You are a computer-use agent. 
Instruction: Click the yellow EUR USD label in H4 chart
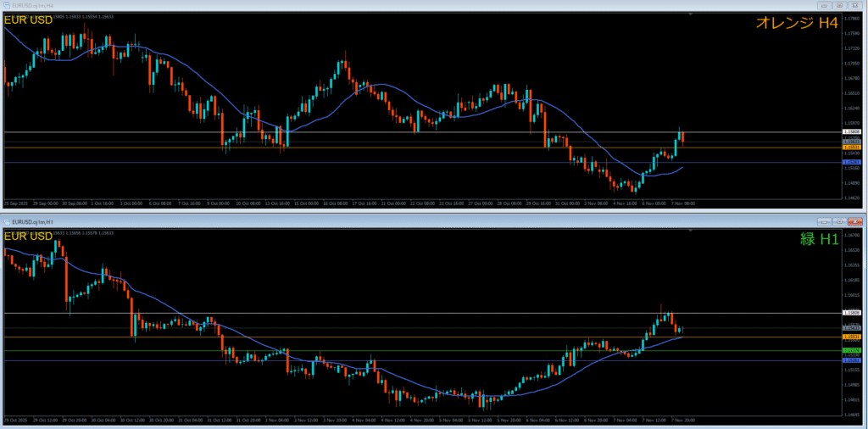pos(29,20)
